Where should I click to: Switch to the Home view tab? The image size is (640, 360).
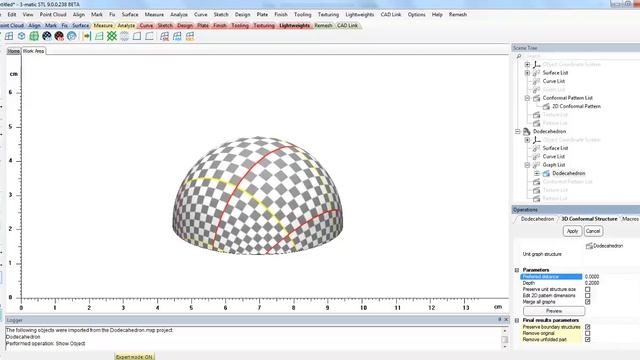[13, 51]
